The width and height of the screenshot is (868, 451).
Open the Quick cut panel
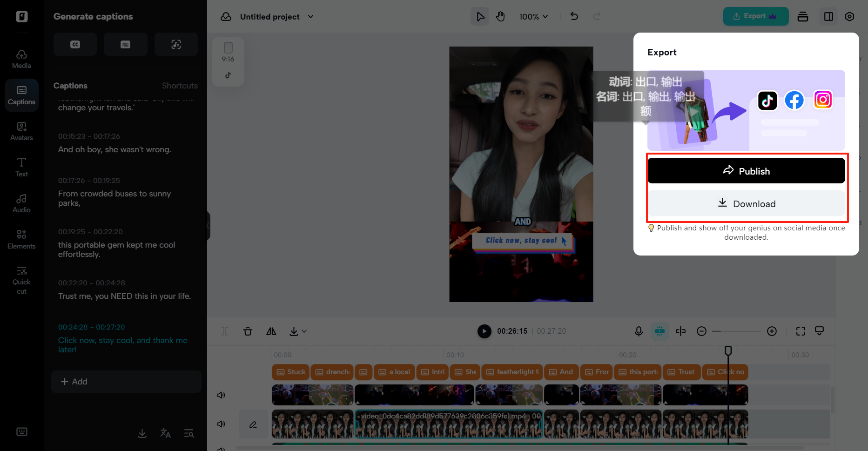pos(21,278)
